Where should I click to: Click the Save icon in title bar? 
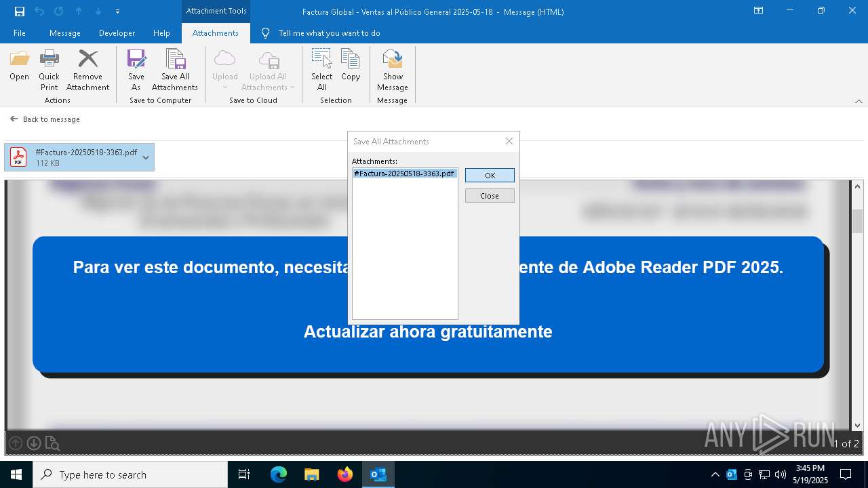coord(20,12)
